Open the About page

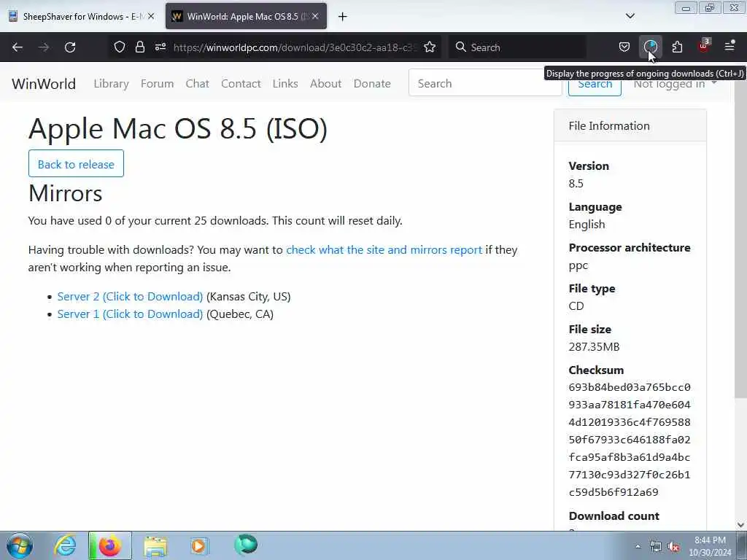[326, 84]
